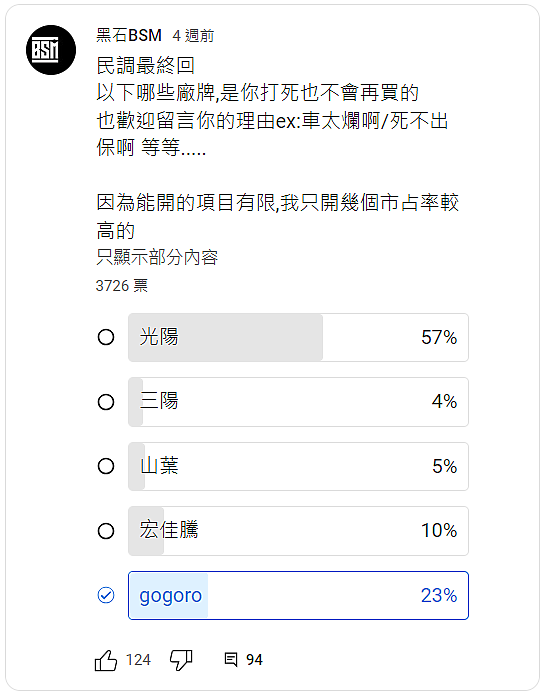Open the 黑石BSM channel name link
The height and width of the screenshot is (699, 546).
pos(129,35)
